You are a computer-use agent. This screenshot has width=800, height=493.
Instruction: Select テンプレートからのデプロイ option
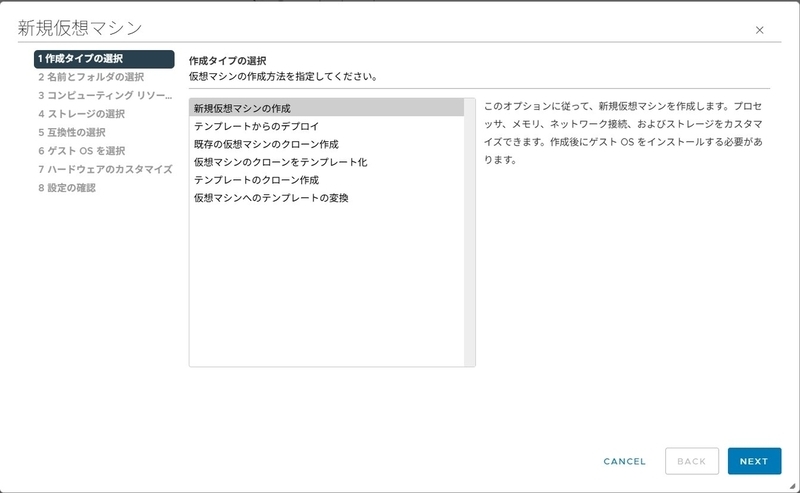(327, 126)
